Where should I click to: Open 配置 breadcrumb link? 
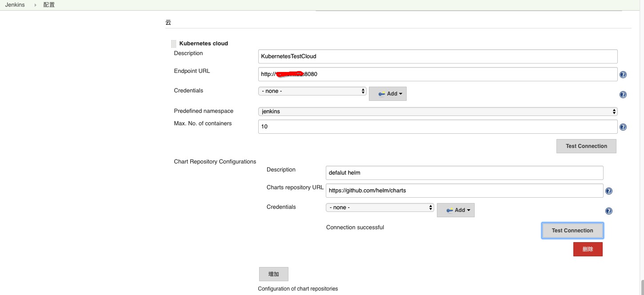(49, 5)
